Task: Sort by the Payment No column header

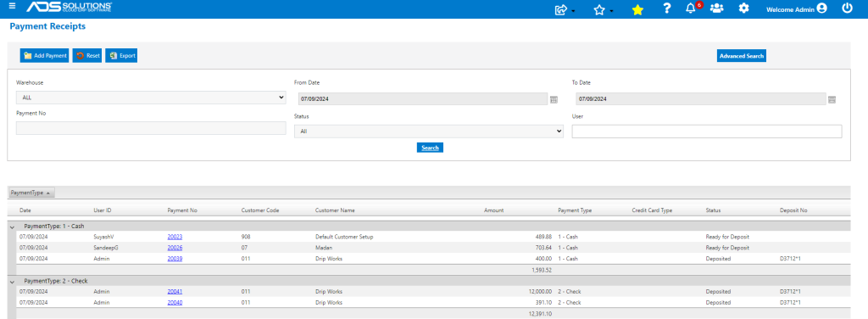Action: click(182, 210)
